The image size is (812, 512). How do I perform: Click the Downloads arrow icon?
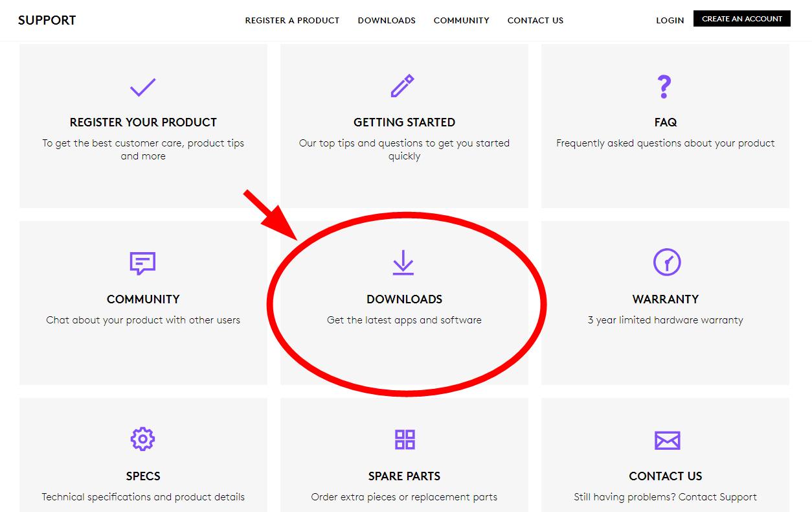[403, 262]
